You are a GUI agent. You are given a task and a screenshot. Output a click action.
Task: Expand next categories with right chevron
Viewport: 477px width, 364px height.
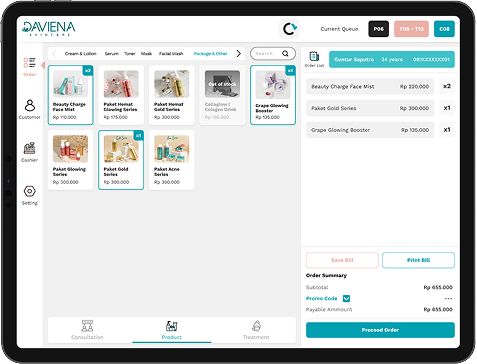[x=239, y=53]
